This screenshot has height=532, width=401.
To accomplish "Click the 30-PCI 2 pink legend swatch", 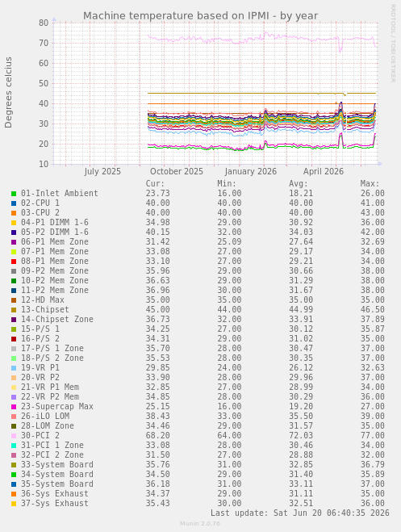I will click(x=14, y=436).
